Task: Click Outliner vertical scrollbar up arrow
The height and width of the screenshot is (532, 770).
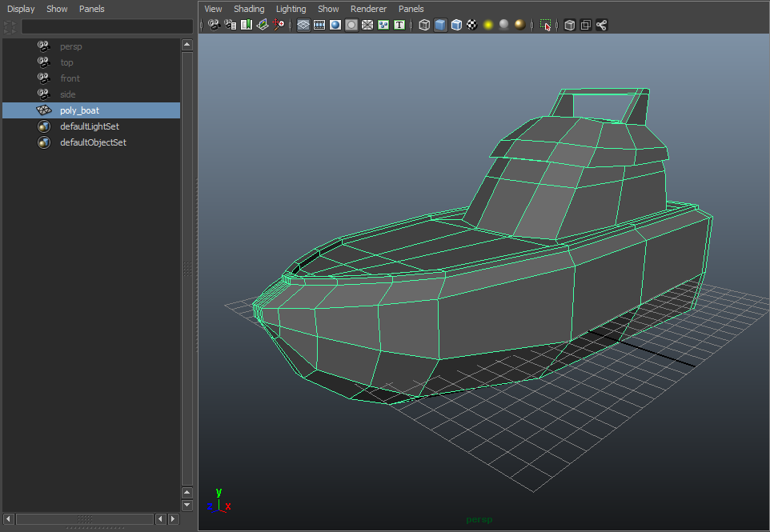Action: (187, 45)
